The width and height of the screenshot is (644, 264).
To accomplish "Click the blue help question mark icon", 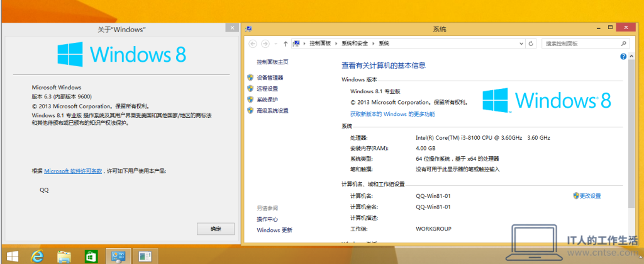I will [623, 57].
